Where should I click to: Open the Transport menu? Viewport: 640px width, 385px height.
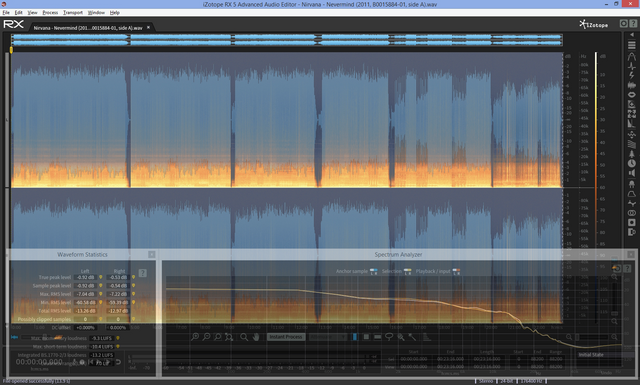[73, 13]
